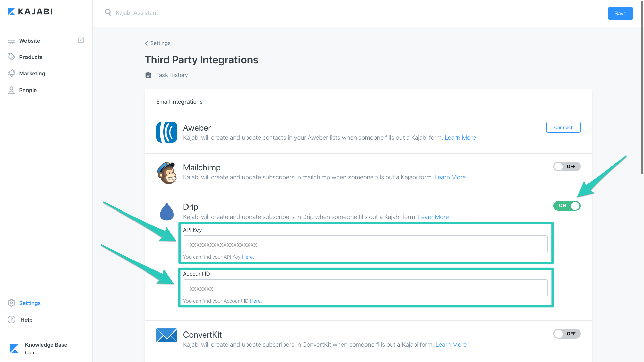This screenshot has height=362, width=644.
Task: Click Here link for API Key
Action: tap(248, 257)
